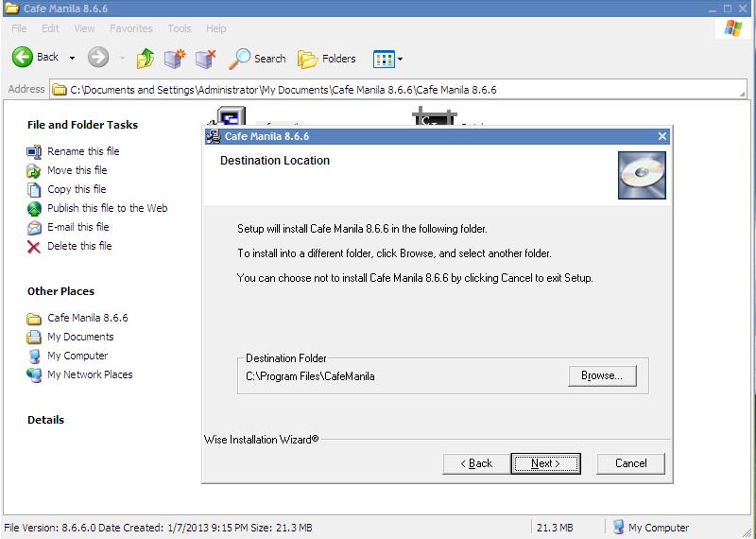Click the Next > button in setup wizard

tap(546, 463)
